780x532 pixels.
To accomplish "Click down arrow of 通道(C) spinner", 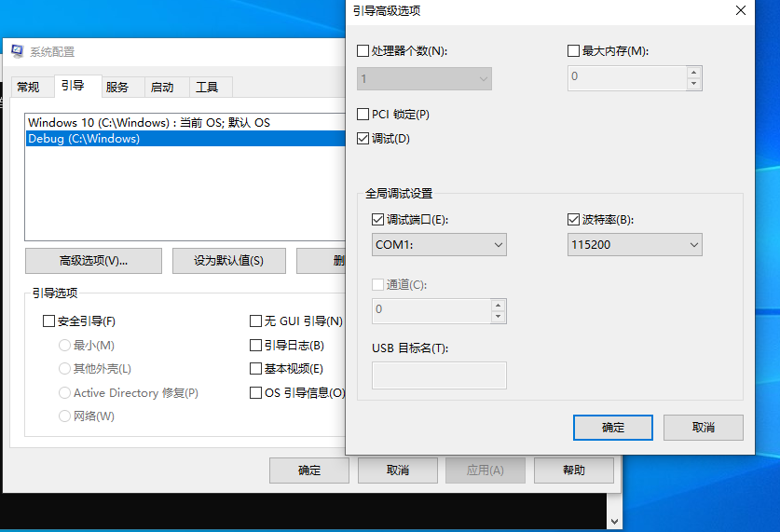I will point(499,317).
